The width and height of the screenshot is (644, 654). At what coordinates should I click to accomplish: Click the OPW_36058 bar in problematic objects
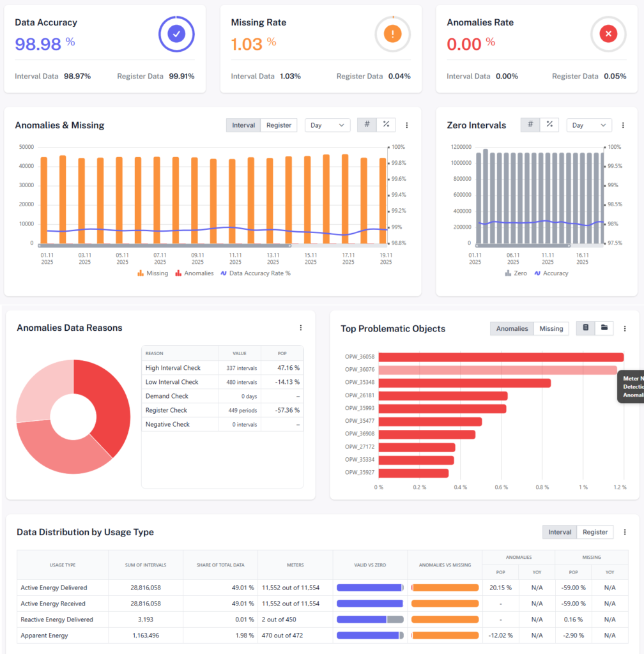point(501,357)
